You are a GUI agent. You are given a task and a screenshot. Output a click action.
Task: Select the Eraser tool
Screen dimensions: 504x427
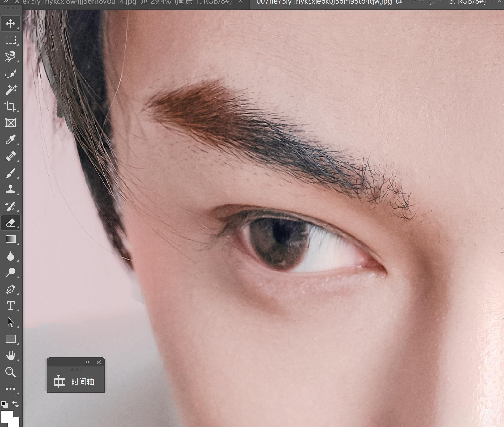point(11,223)
